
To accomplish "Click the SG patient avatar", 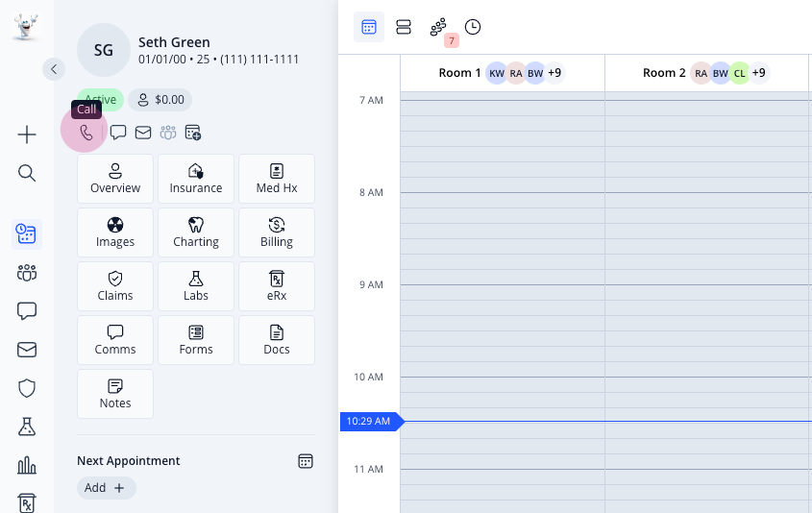I will pos(104,50).
